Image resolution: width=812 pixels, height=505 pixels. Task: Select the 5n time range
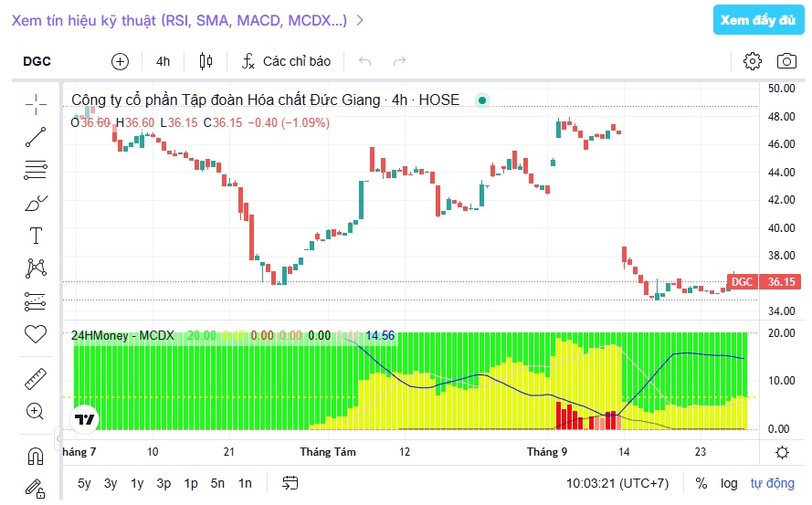tap(217, 483)
